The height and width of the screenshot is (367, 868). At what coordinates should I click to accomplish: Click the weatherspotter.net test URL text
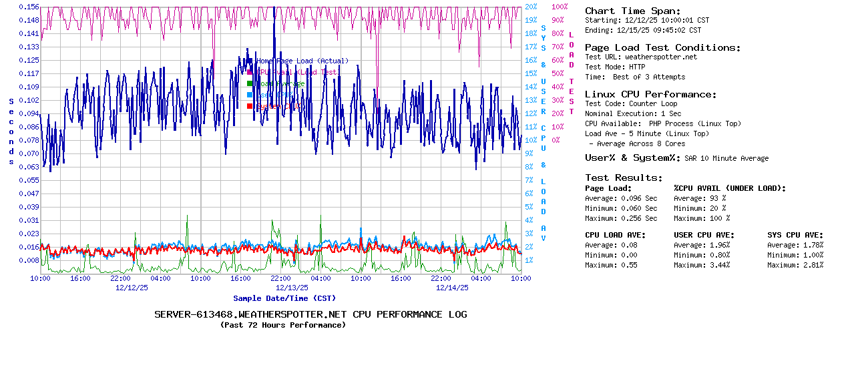[x=660, y=57]
